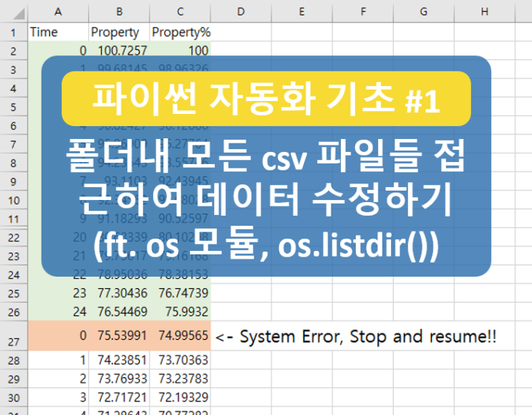Screen dimensions: 532x415
Task: Click cell containing 74.99565
Action: tap(180, 335)
